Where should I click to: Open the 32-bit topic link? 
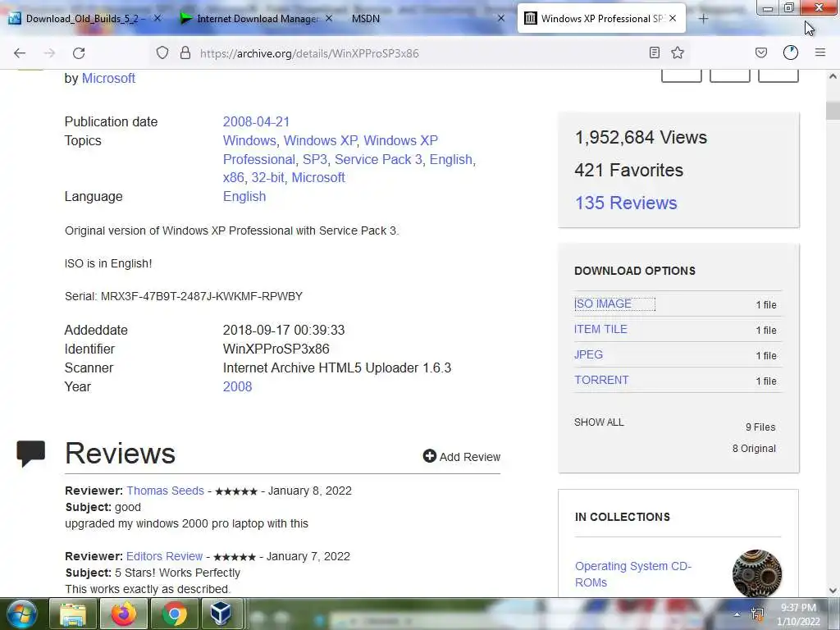(268, 177)
